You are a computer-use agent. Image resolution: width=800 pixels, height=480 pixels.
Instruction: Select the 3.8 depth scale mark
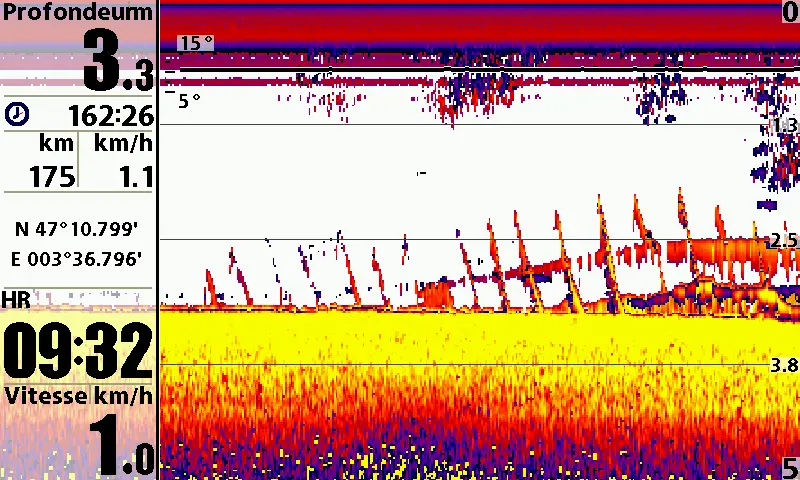tap(784, 366)
